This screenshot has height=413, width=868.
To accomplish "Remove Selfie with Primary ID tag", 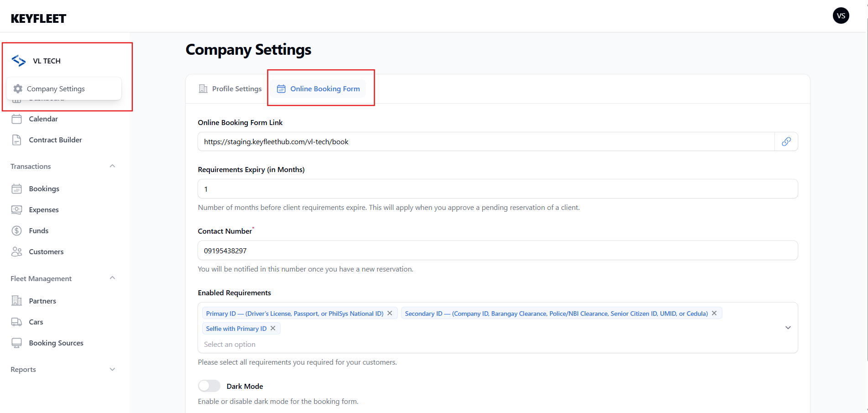I will click(x=273, y=328).
